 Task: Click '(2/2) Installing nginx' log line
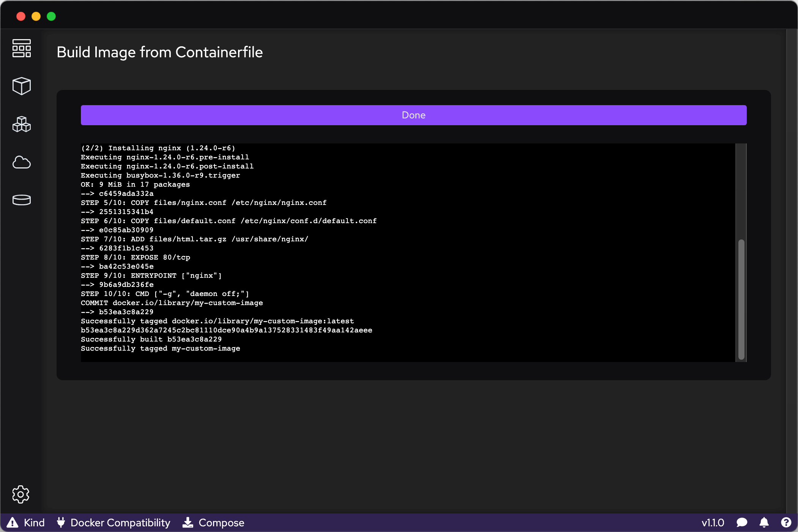click(x=158, y=148)
